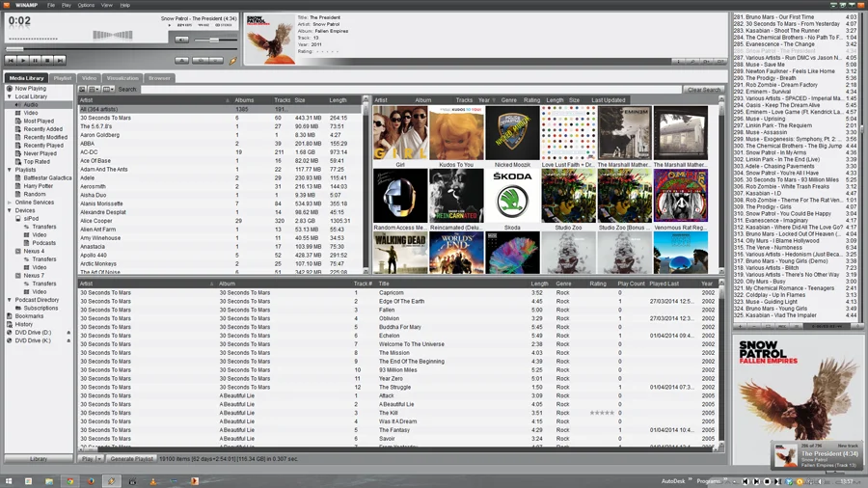
Task: Click the Play button in the bottom bar
Action: [87, 459]
